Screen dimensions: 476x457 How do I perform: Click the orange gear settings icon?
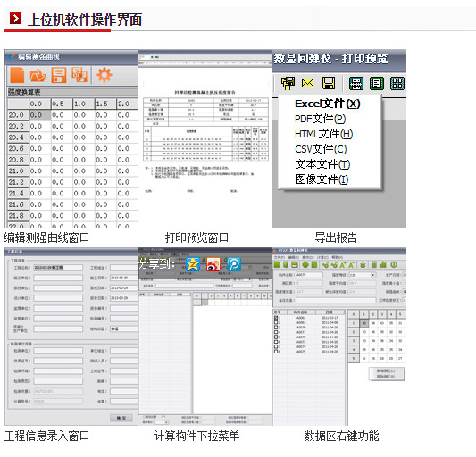104,75
